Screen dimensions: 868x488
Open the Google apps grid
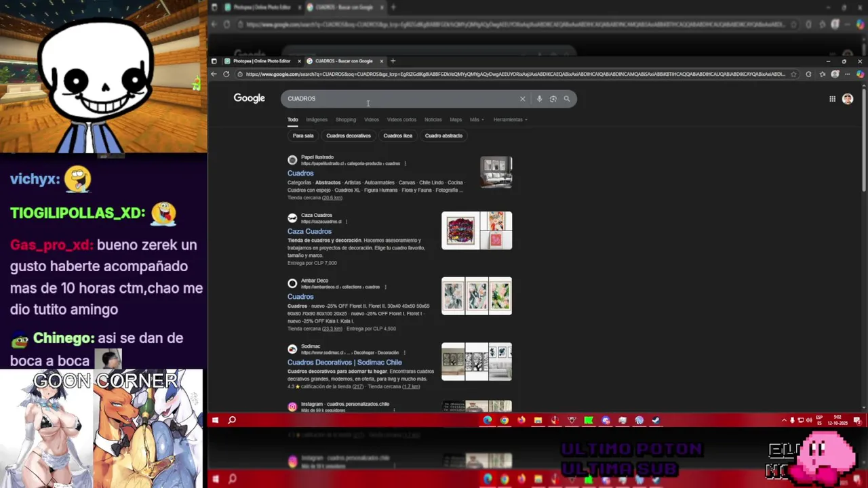[832, 99]
